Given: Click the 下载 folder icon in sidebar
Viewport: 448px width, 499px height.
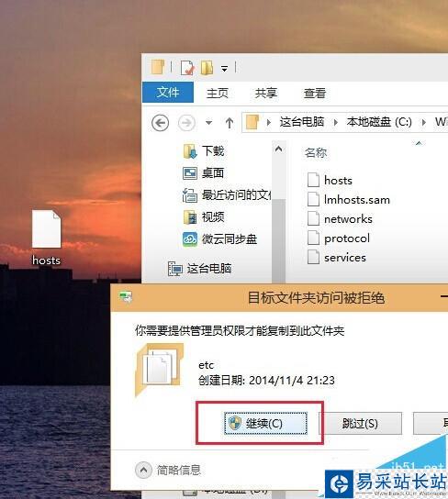Looking at the screenshot, I should [x=190, y=151].
